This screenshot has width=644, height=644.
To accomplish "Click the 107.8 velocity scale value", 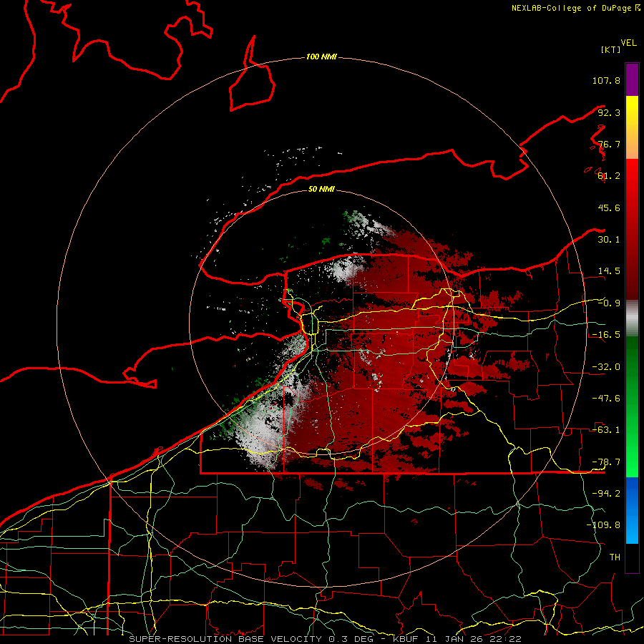I will (x=606, y=80).
